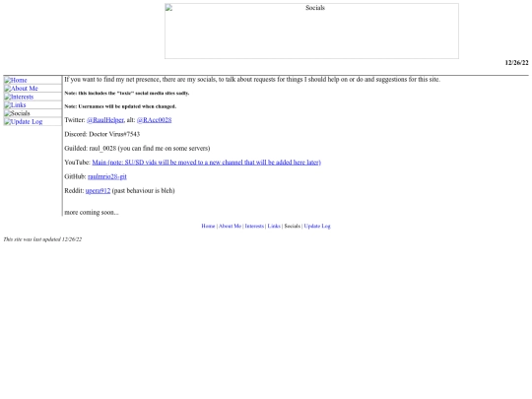Open Update Log in the footer navigation
Viewport: 532px width, 399px height.
317,226
